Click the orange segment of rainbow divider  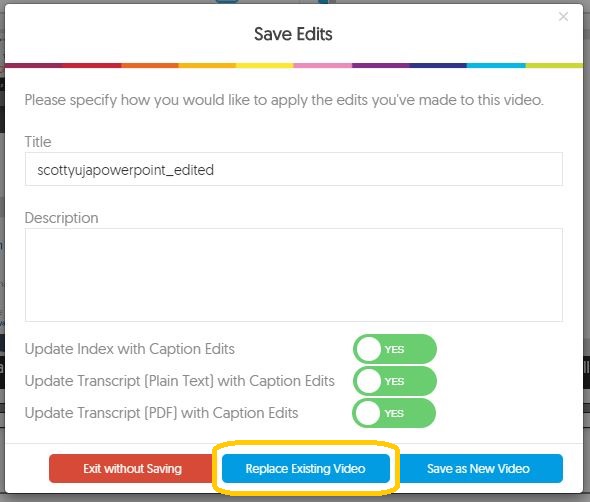(x=150, y=65)
